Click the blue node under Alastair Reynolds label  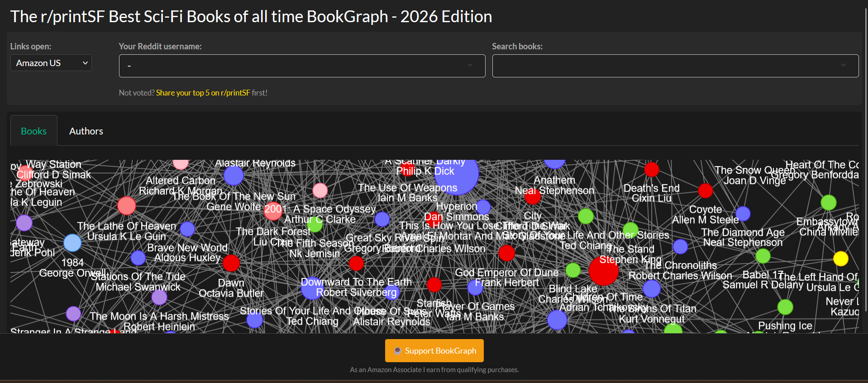click(x=234, y=176)
